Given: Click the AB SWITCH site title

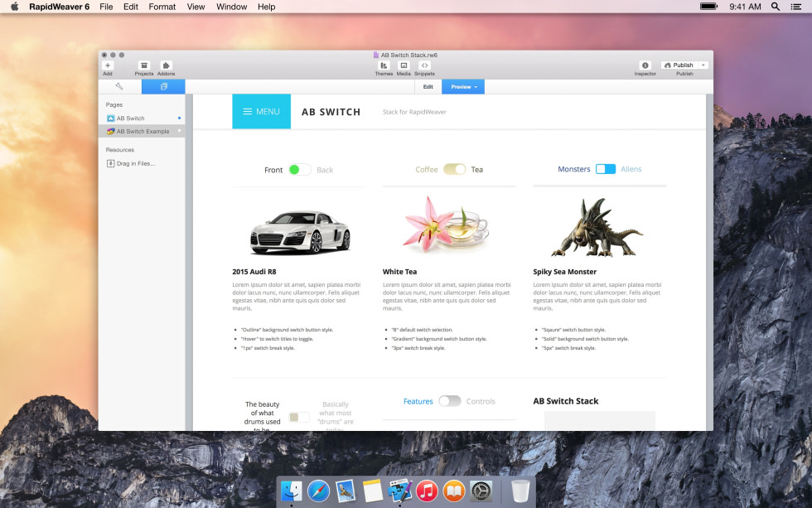Looking at the screenshot, I should [x=331, y=112].
